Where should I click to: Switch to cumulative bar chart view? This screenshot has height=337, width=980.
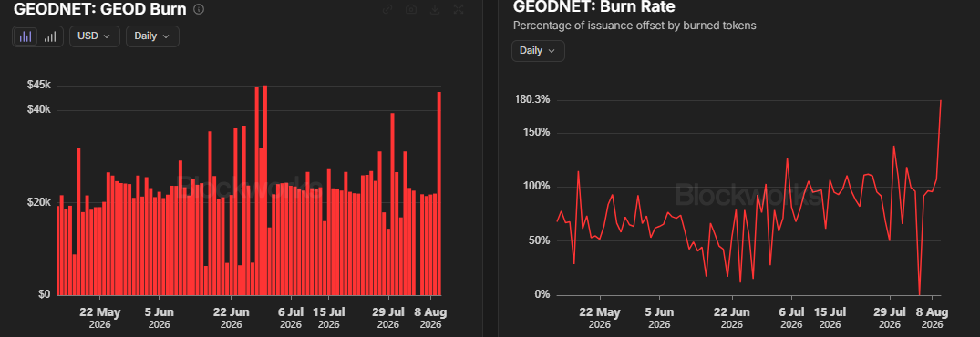[x=50, y=36]
